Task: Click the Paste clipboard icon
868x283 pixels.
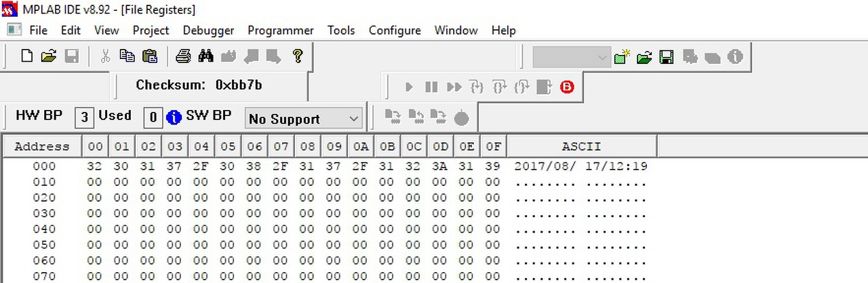Action: (x=149, y=56)
